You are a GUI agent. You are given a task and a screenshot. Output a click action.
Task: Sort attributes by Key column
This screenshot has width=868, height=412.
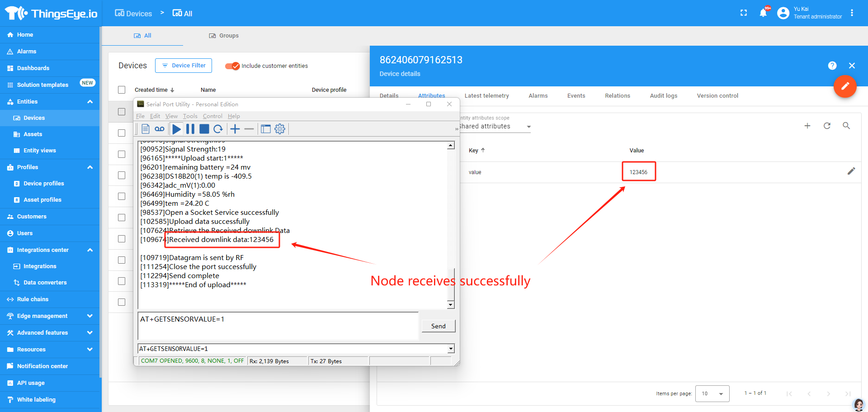476,151
